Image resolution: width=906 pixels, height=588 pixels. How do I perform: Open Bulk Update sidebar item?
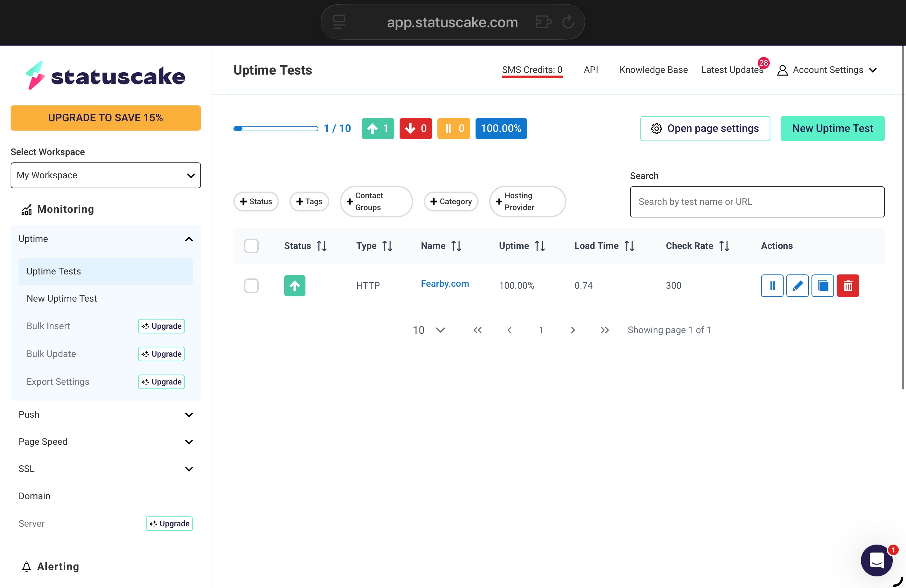(51, 354)
